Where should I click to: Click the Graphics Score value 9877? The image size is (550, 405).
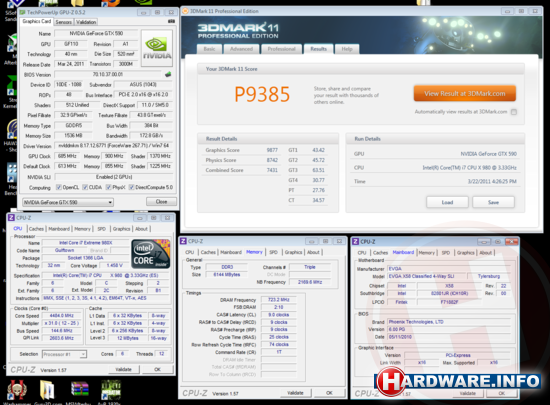pos(272,150)
